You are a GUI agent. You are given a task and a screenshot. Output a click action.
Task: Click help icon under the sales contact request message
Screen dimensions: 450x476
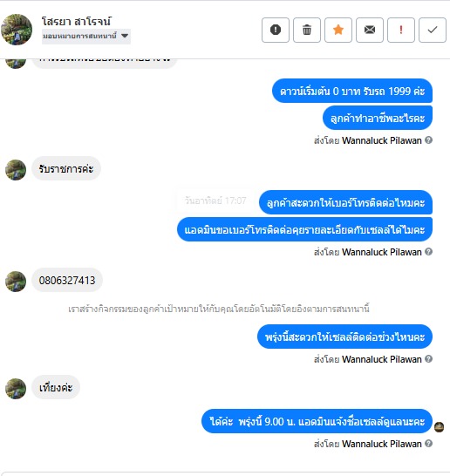(x=428, y=251)
